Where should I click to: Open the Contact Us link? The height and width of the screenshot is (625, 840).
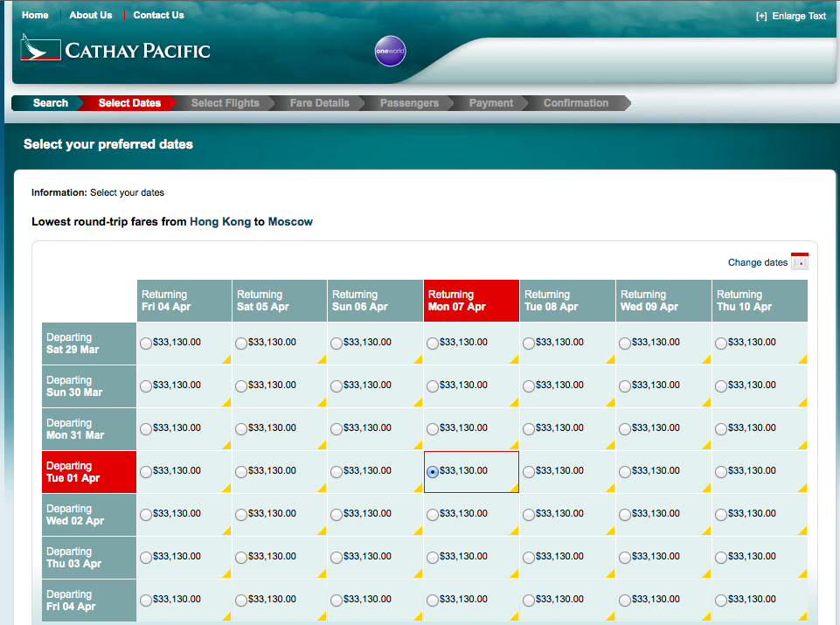(158, 15)
